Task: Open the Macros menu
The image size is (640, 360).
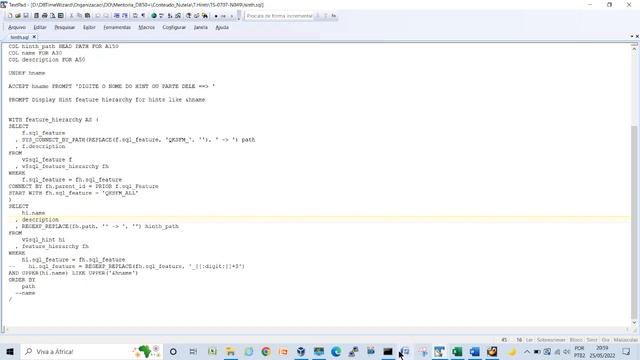Action: click(x=147, y=27)
